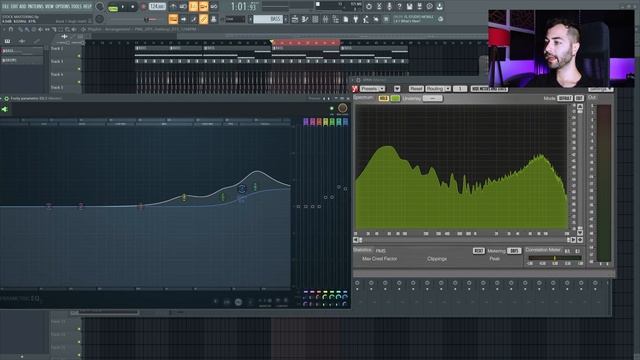Select the playlist Draw pencil tool
640x360 pixels.
[x=20, y=29]
